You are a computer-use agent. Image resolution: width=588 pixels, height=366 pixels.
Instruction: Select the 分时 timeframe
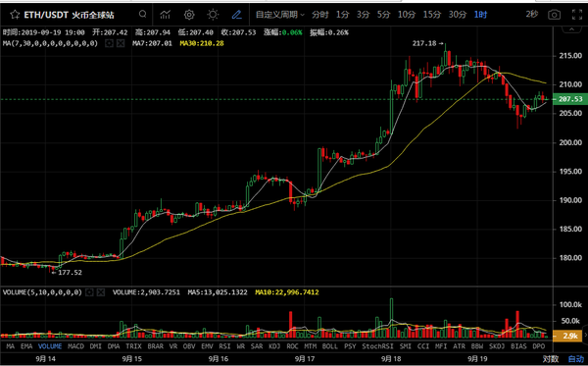click(x=319, y=15)
